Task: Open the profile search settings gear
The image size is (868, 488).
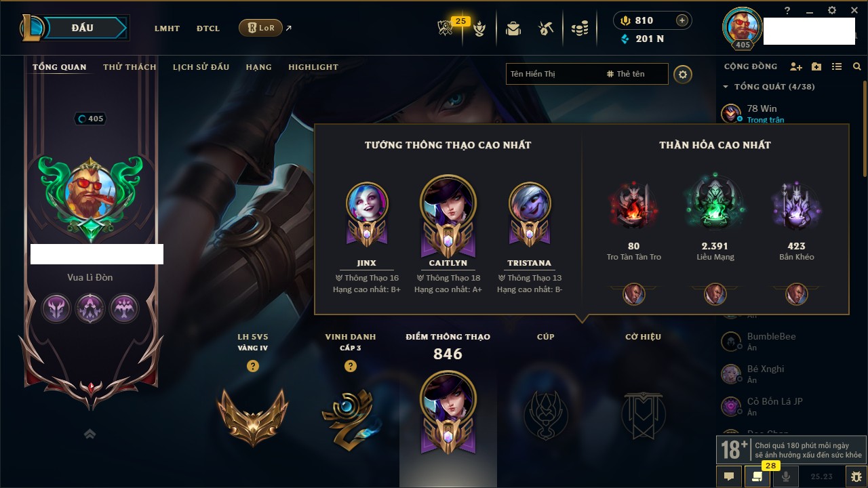Action: tap(683, 74)
